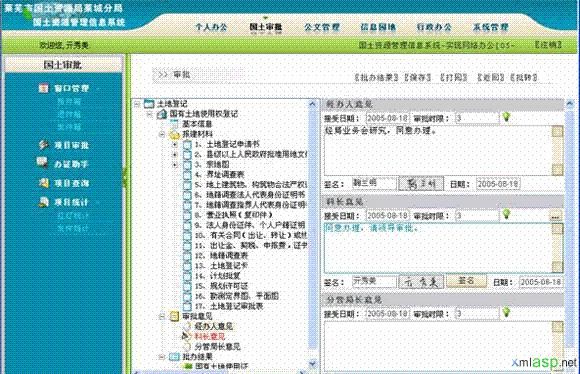
Task: Click the lightbulb icon in 分管局长意见 section
Action: pos(506,313)
